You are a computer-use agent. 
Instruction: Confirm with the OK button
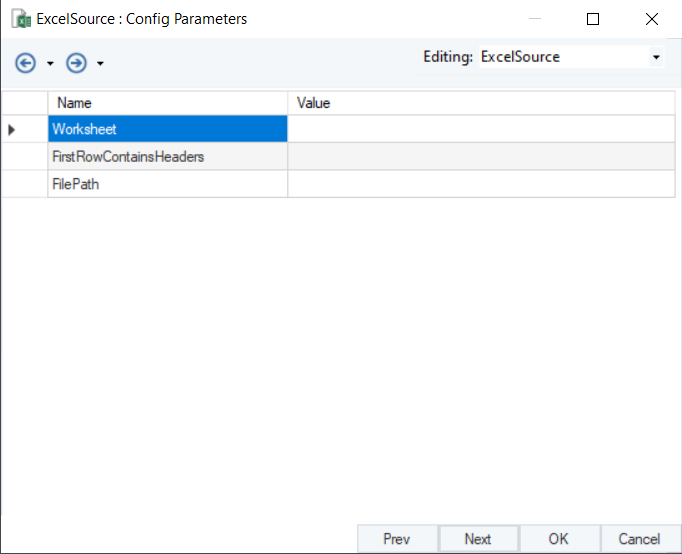(558, 539)
